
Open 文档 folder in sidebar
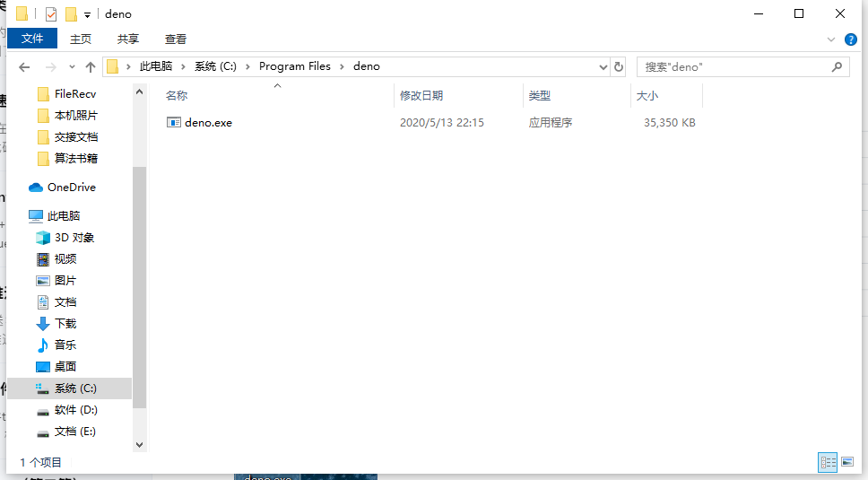(x=56, y=301)
